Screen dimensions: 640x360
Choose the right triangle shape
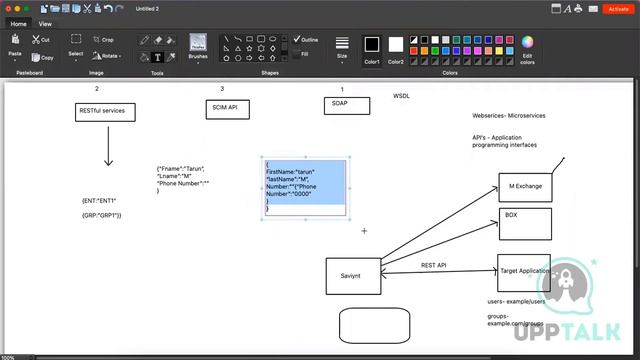point(226,49)
